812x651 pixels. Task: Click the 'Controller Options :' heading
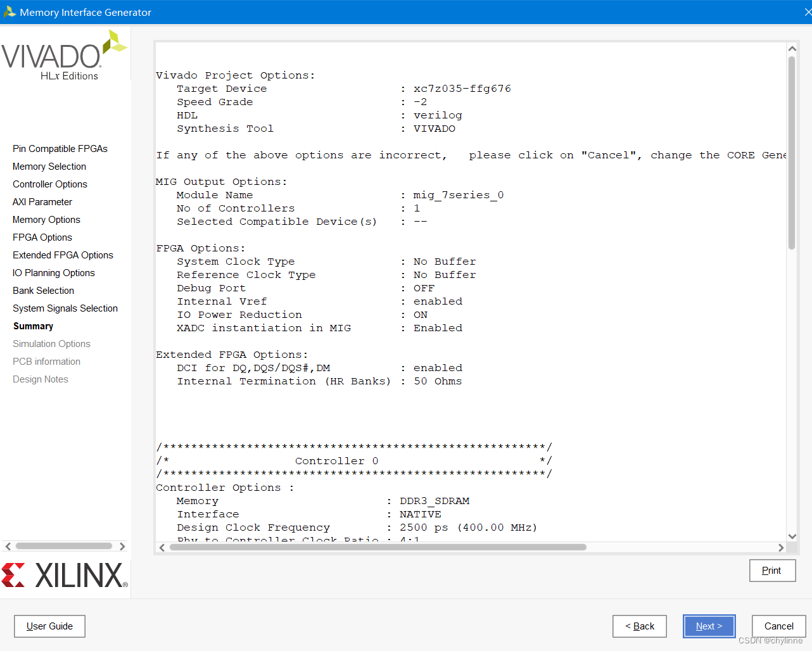225,488
